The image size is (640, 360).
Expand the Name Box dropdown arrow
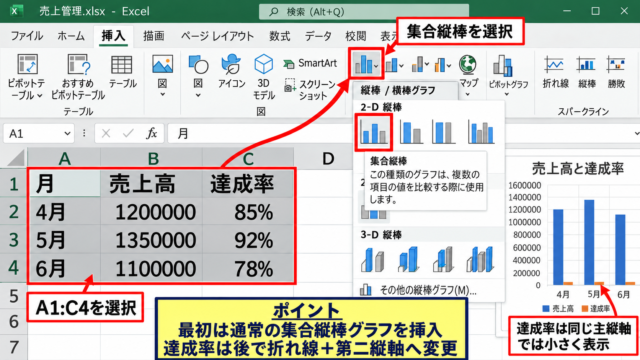click(67, 133)
